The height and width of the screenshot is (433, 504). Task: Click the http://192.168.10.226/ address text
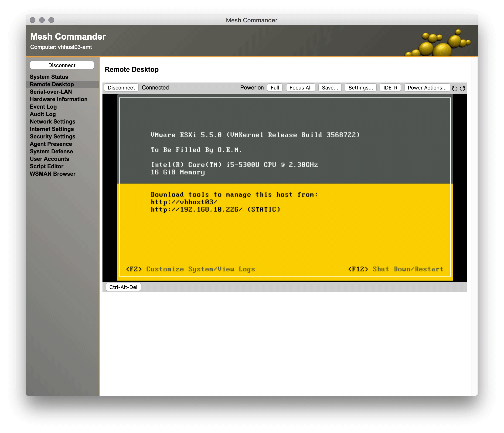197,209
